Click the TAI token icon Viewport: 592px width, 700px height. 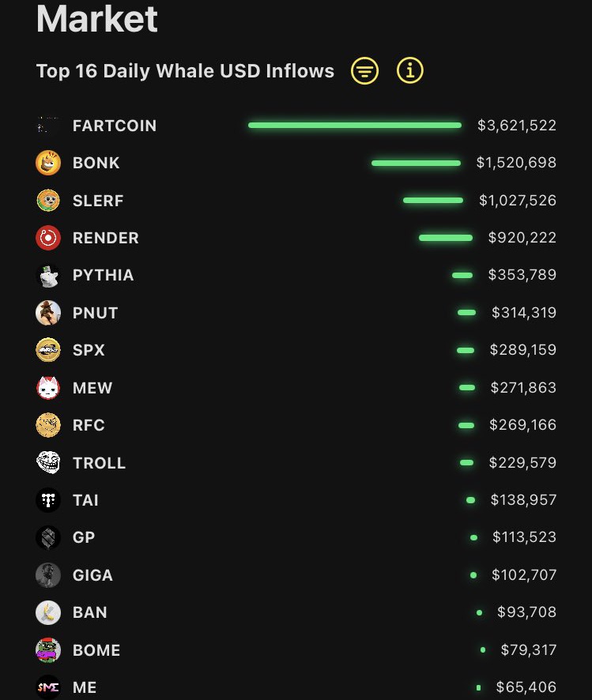click(48, 500)
